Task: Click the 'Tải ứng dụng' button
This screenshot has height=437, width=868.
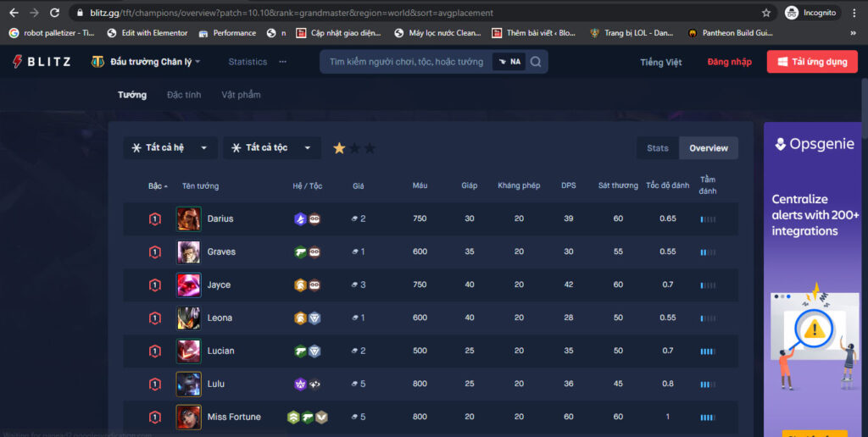Action: [812, 62]
